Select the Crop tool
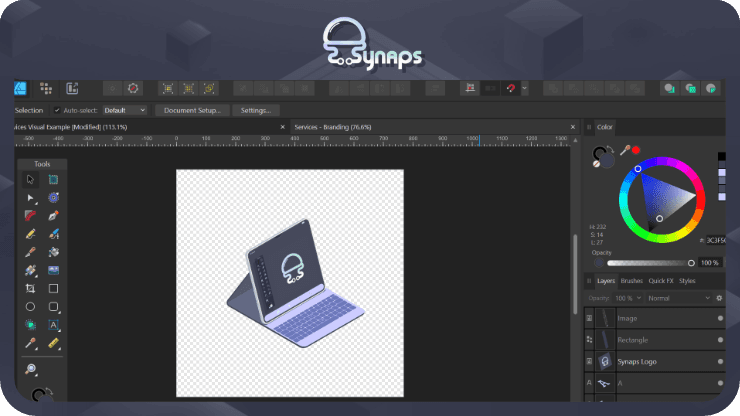This screenshot has height=416, width=740. pyautogui.click(x=30, y=289)
